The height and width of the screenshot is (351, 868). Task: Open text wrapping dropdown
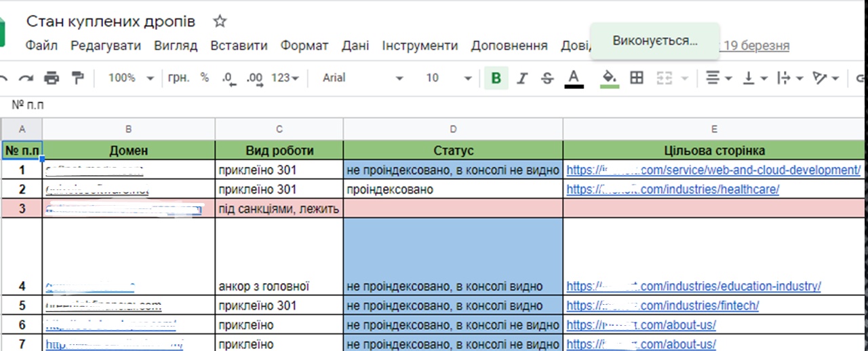coord(790,78)
